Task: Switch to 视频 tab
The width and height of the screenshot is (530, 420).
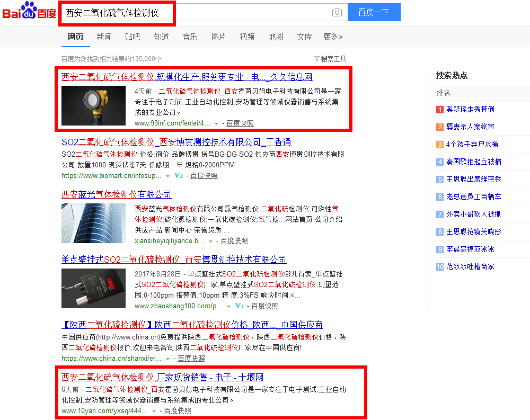Action: (247, 37)
